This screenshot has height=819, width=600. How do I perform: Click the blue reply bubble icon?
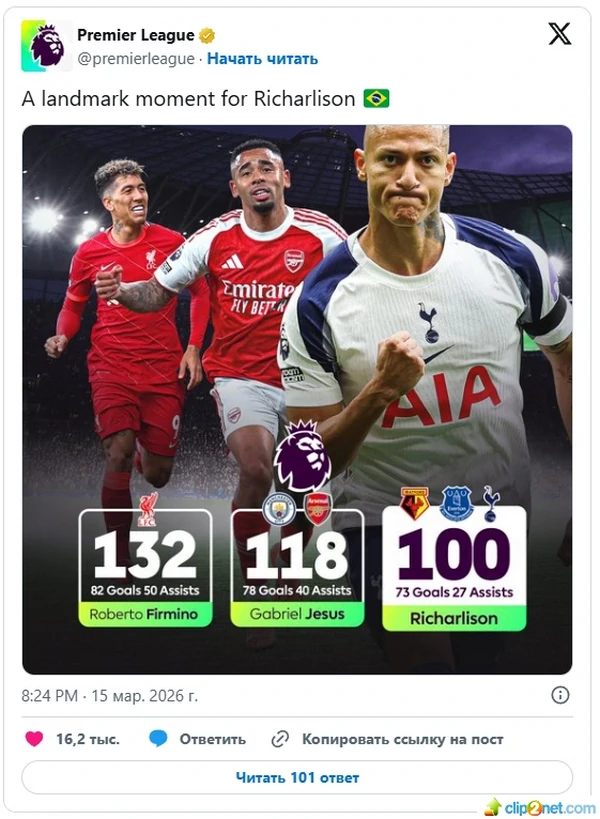click(x=158, y=739)
